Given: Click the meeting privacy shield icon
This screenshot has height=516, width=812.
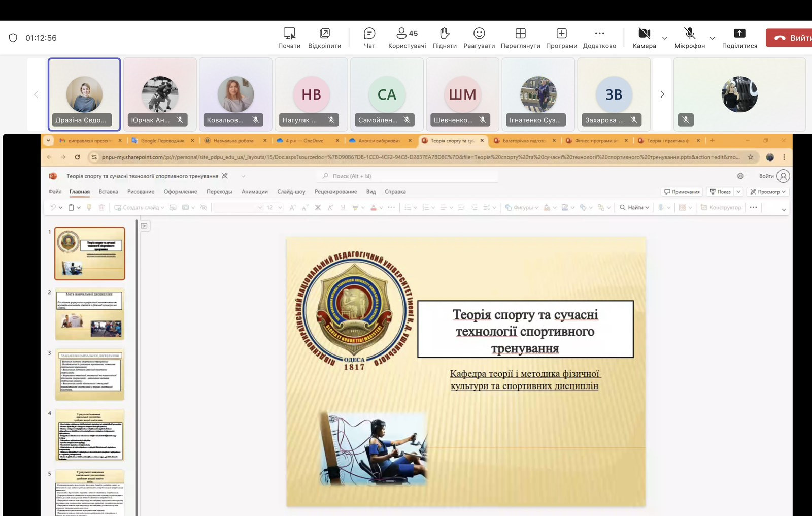Looking at the screenshot, I should tap(13, 38).
